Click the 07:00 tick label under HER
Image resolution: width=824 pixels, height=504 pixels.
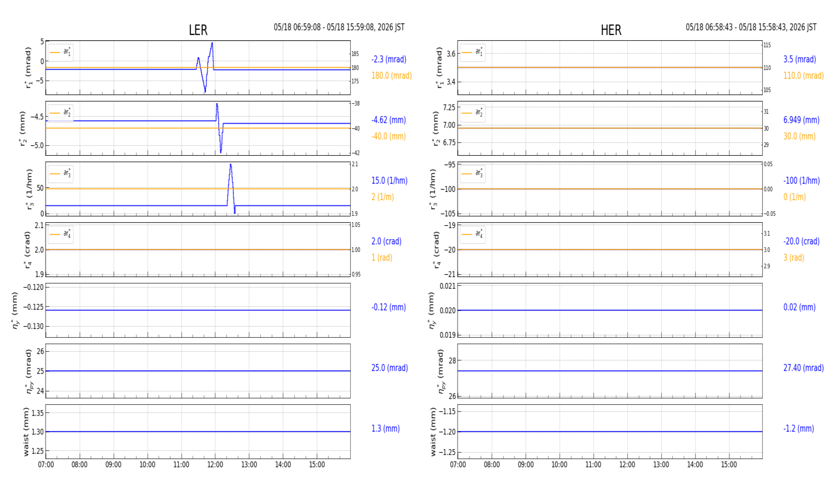458,465
